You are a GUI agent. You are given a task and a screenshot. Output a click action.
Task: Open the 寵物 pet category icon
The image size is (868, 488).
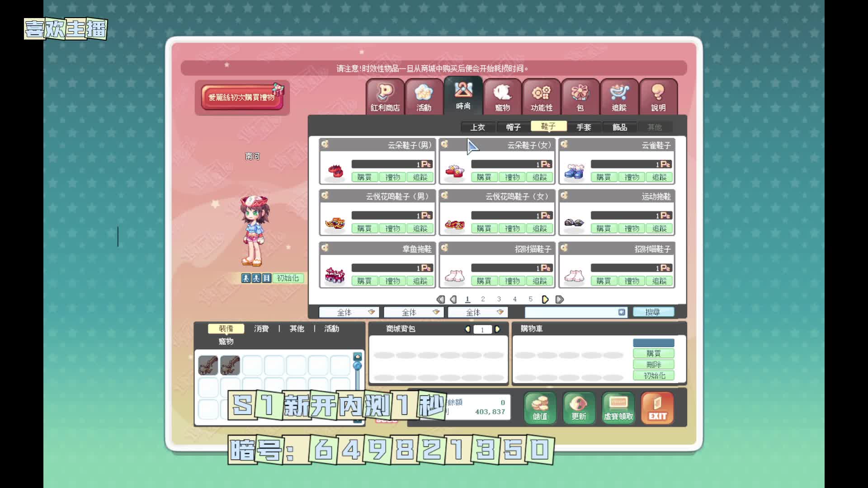point(502,97)
